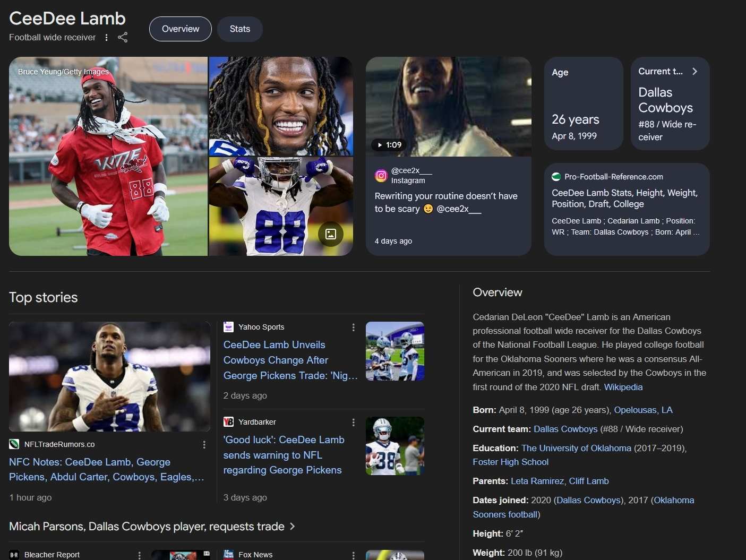The width and height of the screenshot is (746, 560).
Task: Open the Age 26 years card
Action: click(x=584, y=104)
